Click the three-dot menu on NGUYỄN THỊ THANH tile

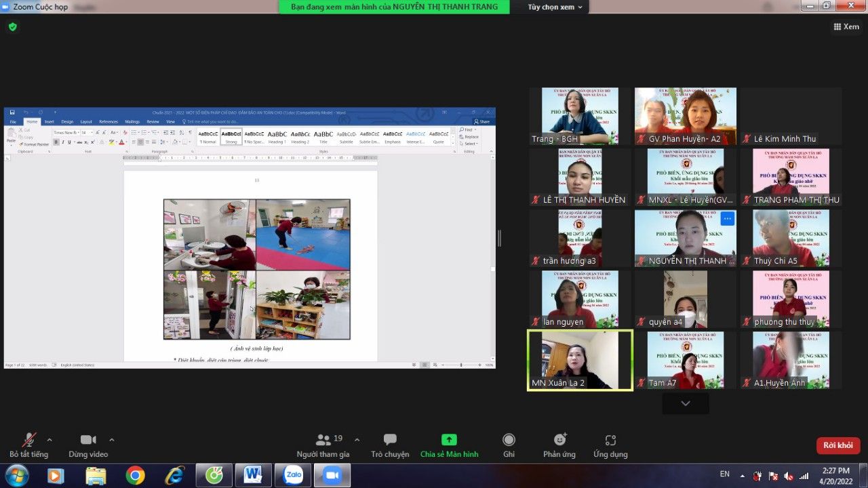pyautogui.click(x=727, y=218)
